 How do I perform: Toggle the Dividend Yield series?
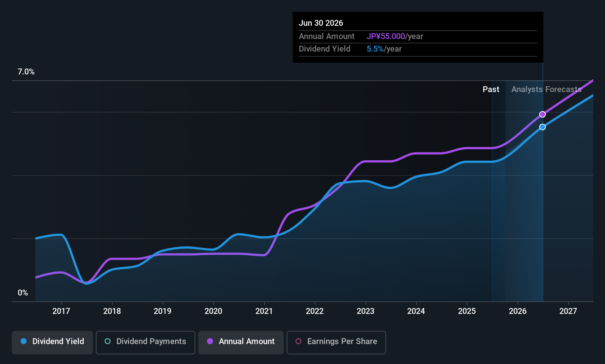(x=52, y=343)
